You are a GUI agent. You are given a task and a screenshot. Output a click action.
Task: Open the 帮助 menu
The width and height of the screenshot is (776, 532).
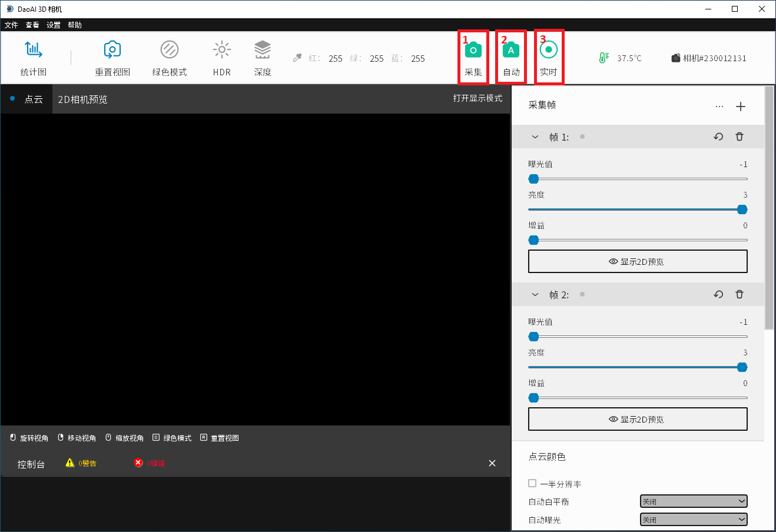(x=75, y=25)
